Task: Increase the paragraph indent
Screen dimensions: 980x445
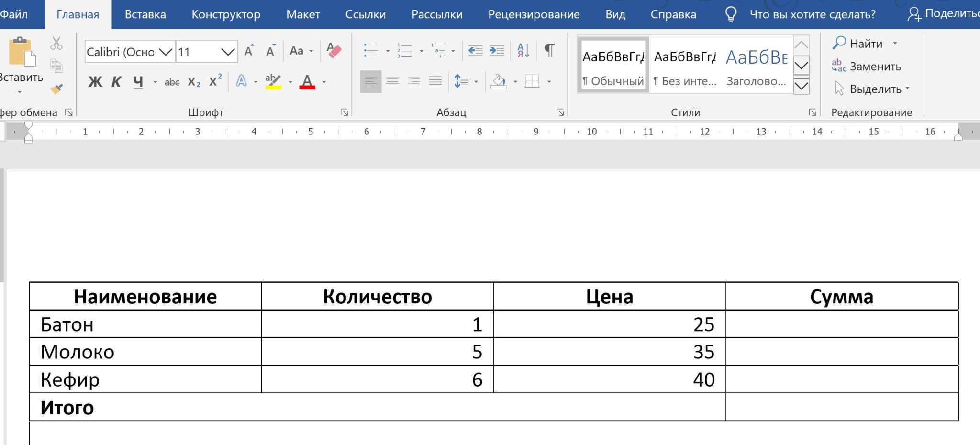Action: click(497, 50)
